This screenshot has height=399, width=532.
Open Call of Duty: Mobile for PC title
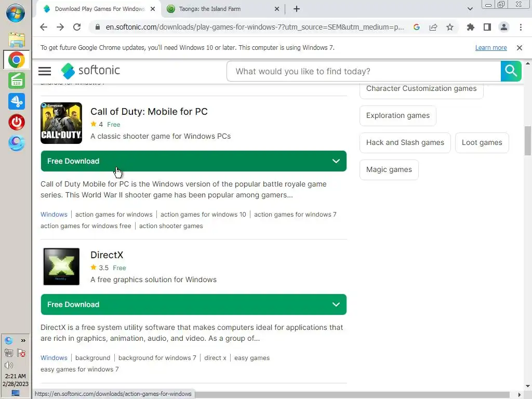tap(149, 112)
